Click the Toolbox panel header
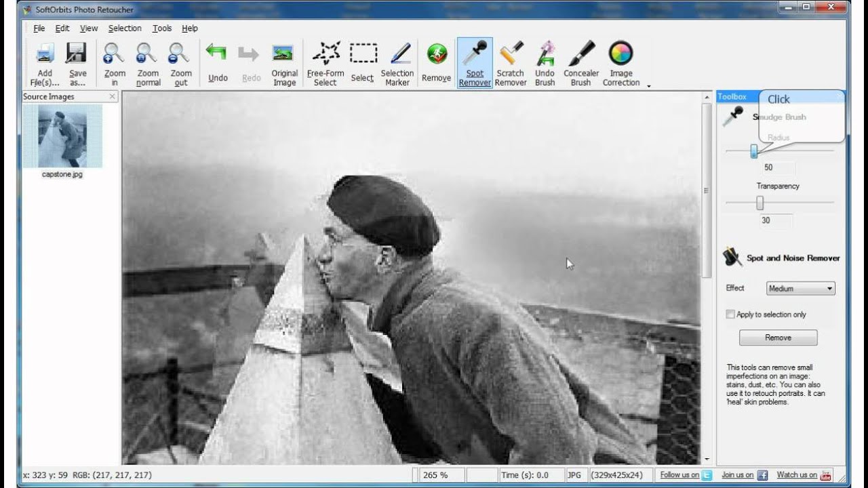This screenshot has height=488, width=868. tap(780, 97)
